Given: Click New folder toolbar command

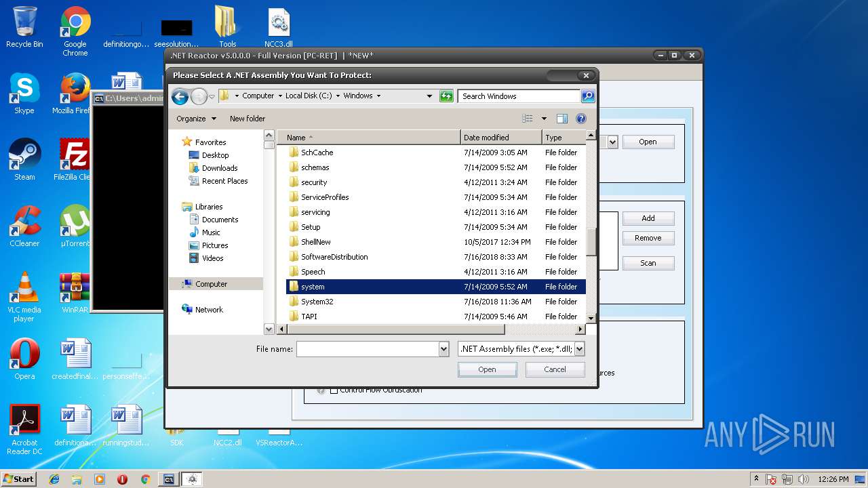Looking at the screenshot, I should 248,119.
